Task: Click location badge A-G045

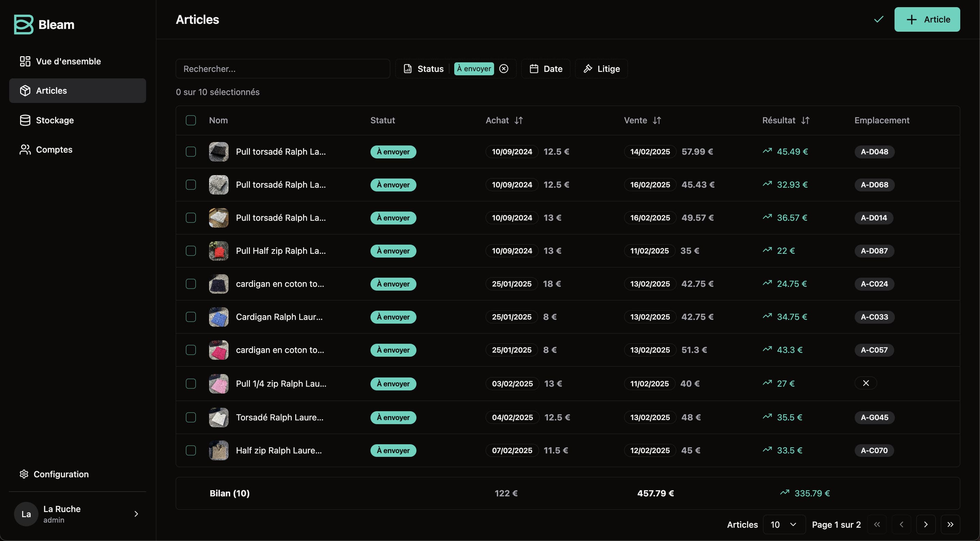Action: 874,417
